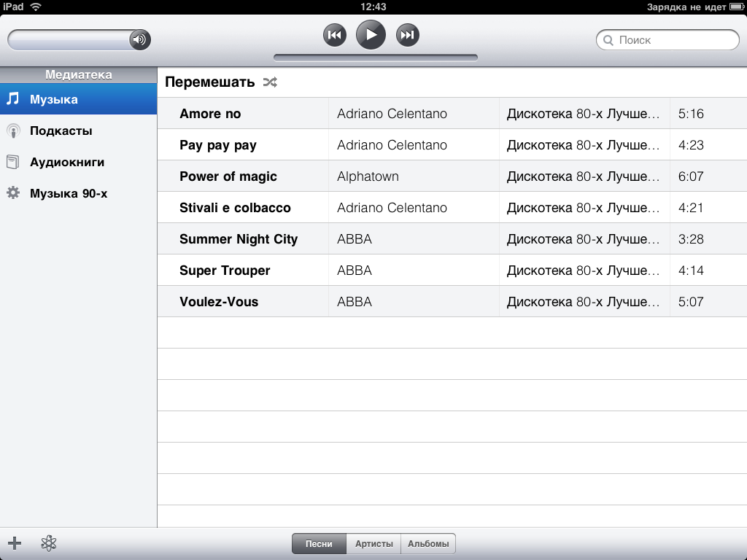The width and height of the screenshot is (747, 560).
Task: Tap the 6:07 duration
Action: [x=691, y=176]
